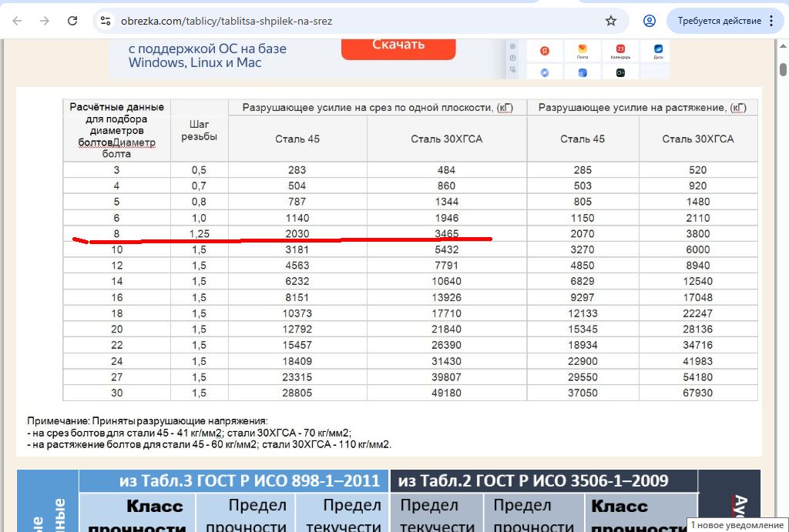Screen dimensions: 789x532
Task: Open the Календарь icon showing 23
Action: (620, 51)
